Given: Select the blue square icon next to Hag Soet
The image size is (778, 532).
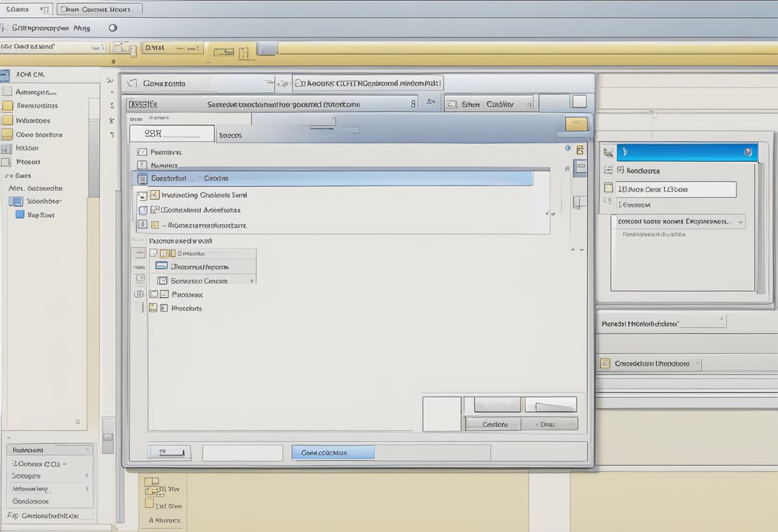Looking at the screenshot, I should [20, 215].
